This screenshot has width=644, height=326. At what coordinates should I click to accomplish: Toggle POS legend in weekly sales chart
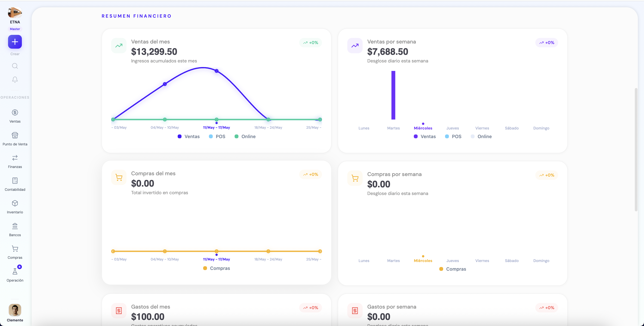(x=453, y=136)
